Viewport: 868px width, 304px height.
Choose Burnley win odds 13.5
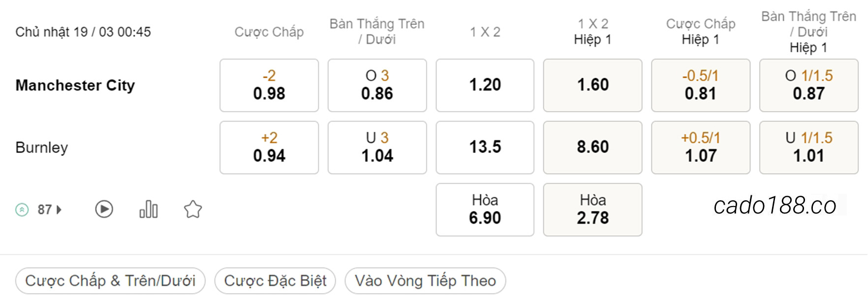coord(485,148)
